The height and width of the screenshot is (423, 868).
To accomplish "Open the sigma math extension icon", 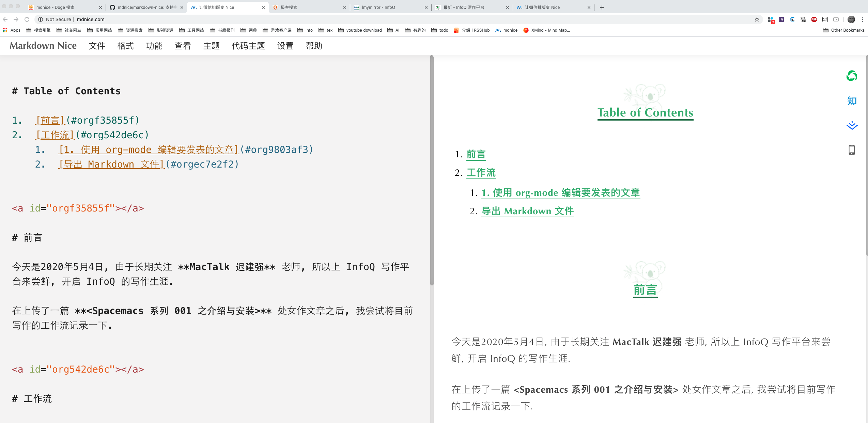I will [x=825, y=19].
